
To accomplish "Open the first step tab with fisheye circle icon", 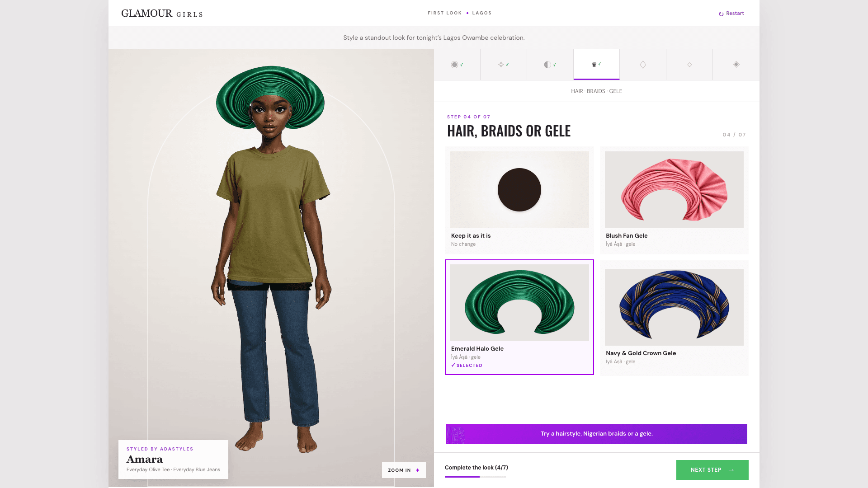I will [x=457, y=65].
